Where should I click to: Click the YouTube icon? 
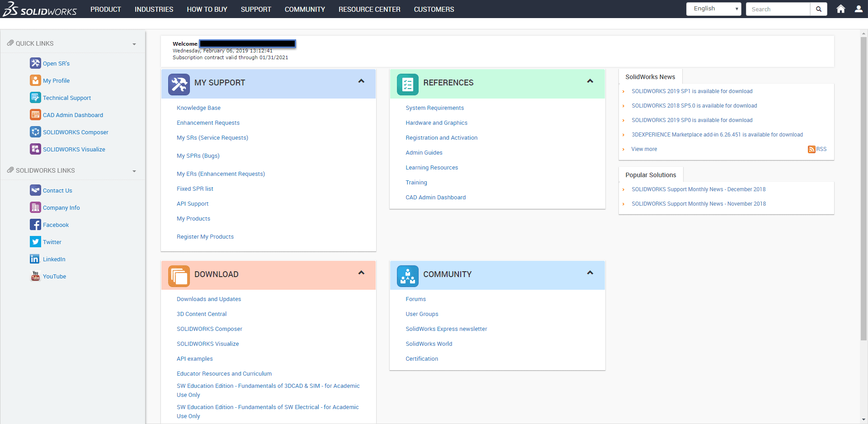tap(35, 276)
